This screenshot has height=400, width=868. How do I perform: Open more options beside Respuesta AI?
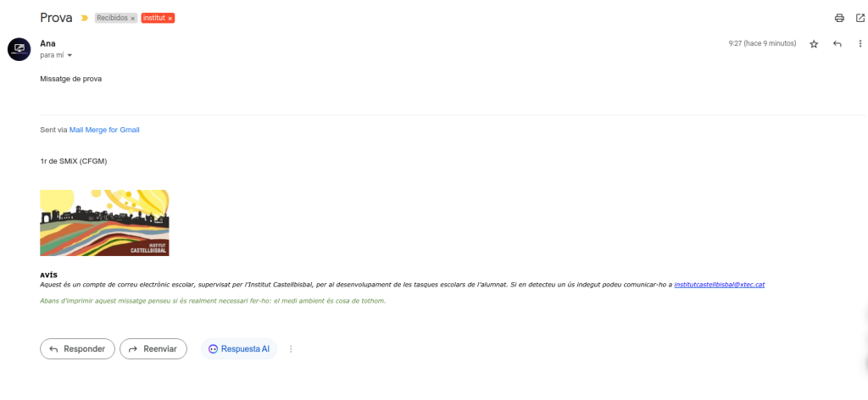point(292,349)
